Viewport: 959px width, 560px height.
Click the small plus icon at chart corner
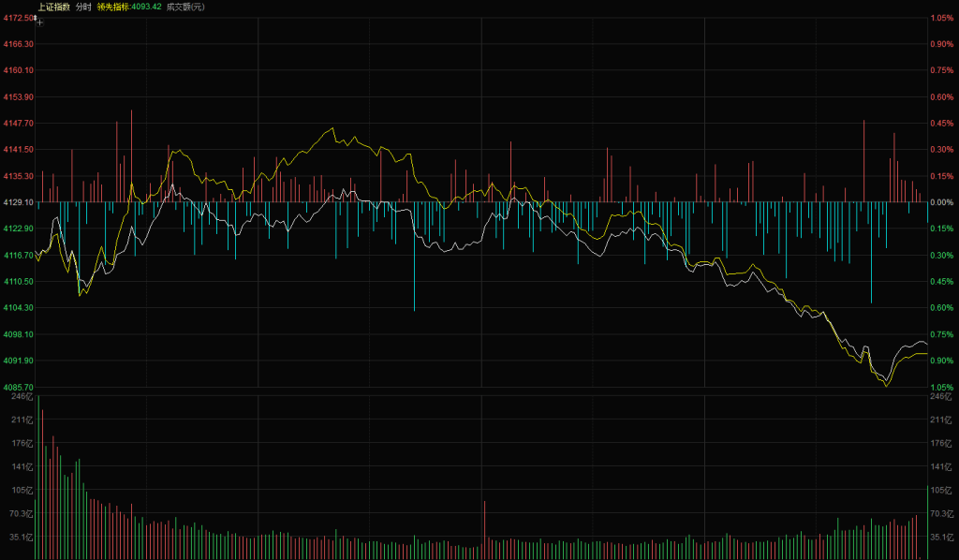pos(39,22)
